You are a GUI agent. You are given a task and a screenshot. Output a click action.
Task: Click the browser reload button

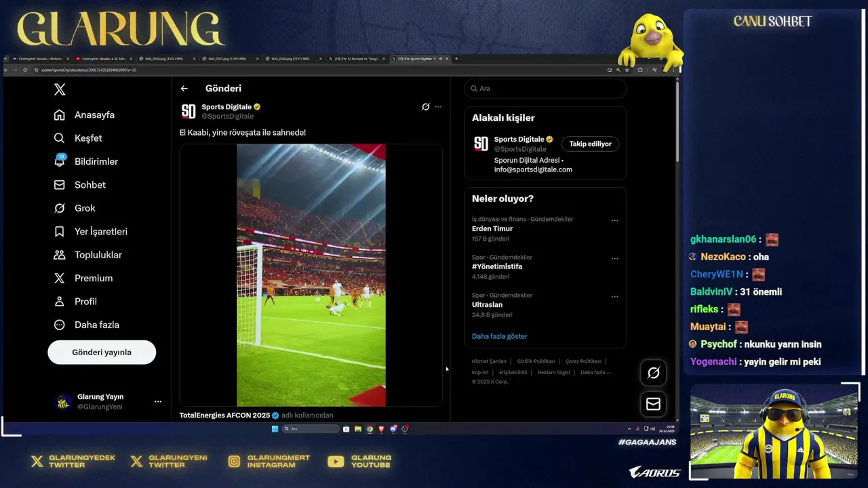click(25, 70)
